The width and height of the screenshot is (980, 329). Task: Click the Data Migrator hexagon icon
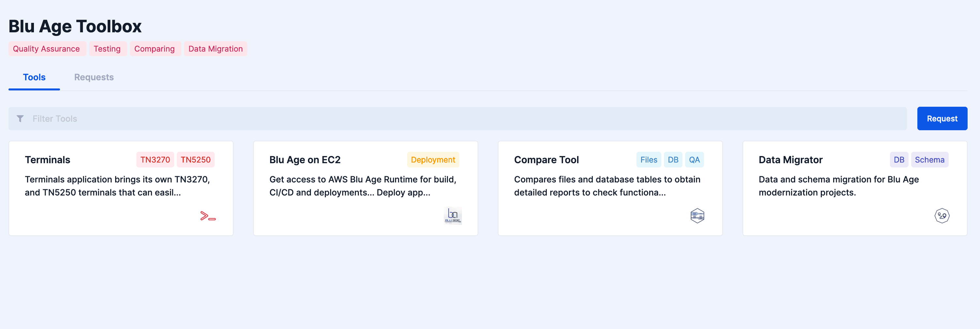942,216
